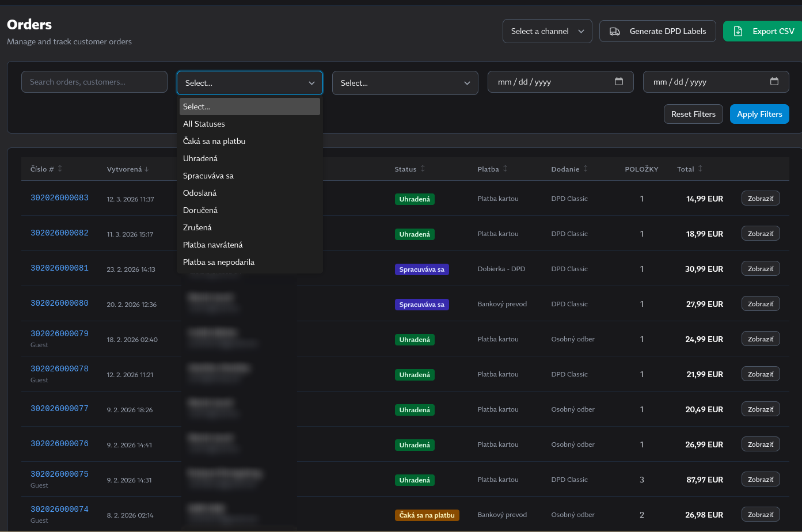The height and width of the screenshot is (532, 802).
Task: Sort by Total column arrow icon
Action: 700,169
